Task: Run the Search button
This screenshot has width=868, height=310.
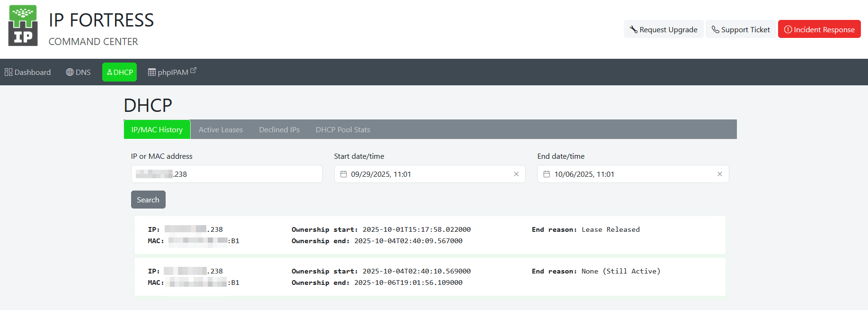Action: pyautogui.click(x=148, y=200)
